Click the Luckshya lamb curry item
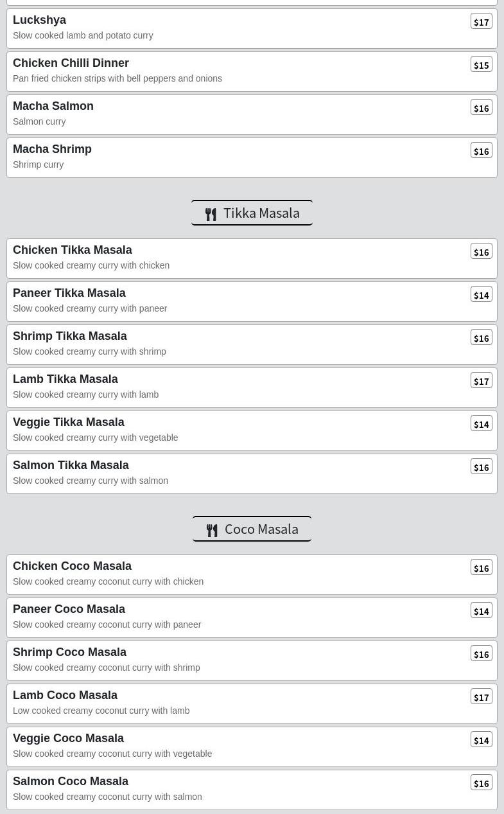 [40, 20]
